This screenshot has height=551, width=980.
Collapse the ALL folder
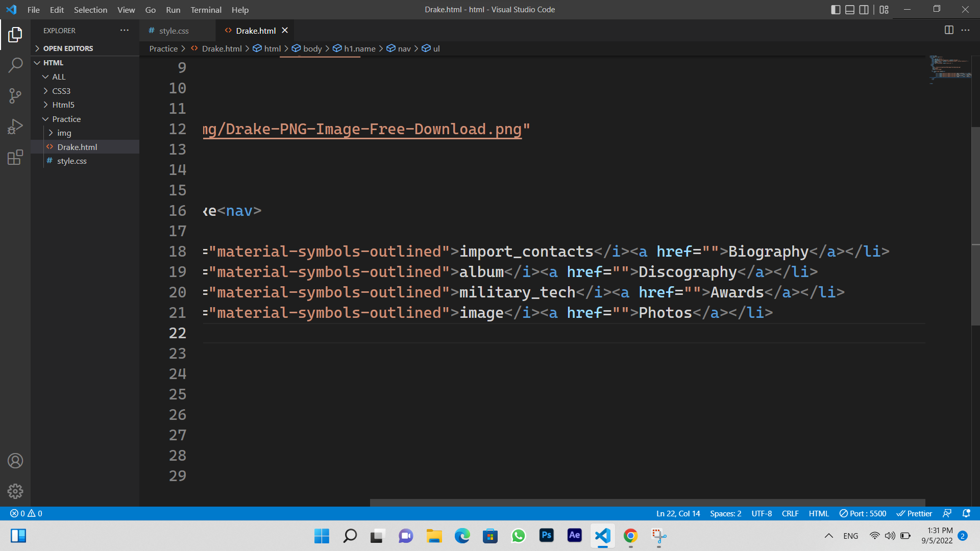click(x=85, y=77)
